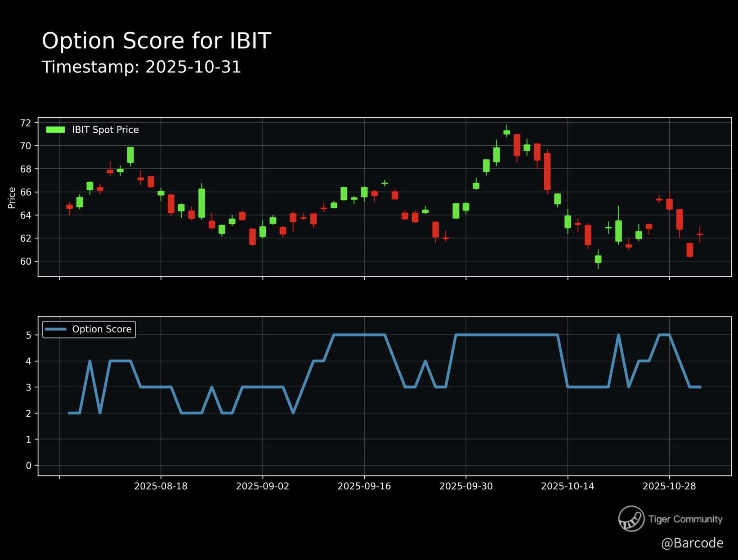Viewport: 738px width, 560px height.
Task: Click the score axis tick label 3
Action: (x=29, y=387)
